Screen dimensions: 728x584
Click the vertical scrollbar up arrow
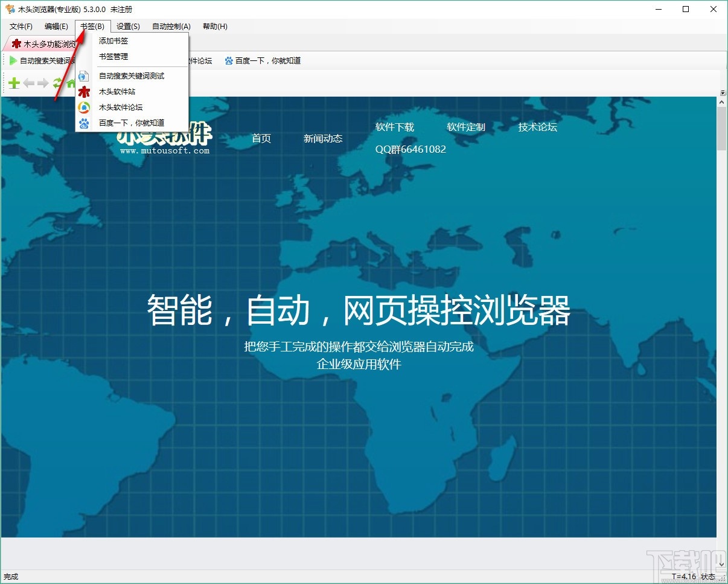(x=722, y=102)
